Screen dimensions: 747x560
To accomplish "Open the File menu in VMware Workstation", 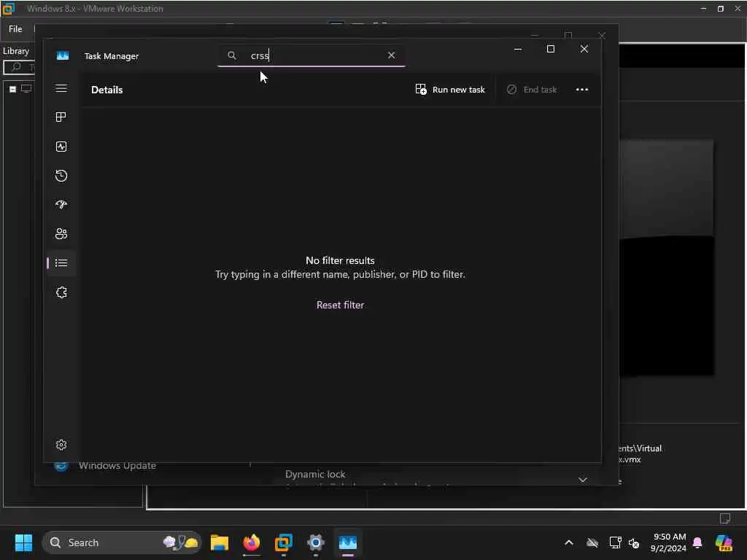I will (15, 29).
